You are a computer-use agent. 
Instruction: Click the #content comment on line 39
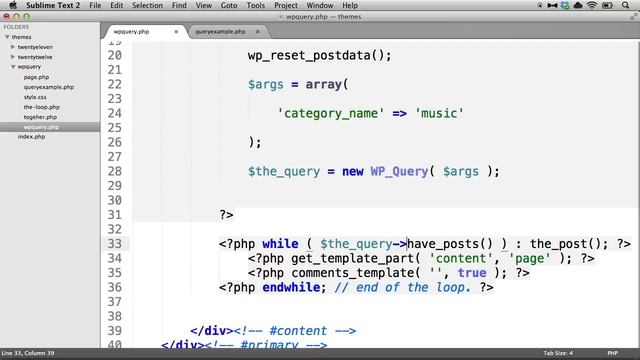(295, 331)
